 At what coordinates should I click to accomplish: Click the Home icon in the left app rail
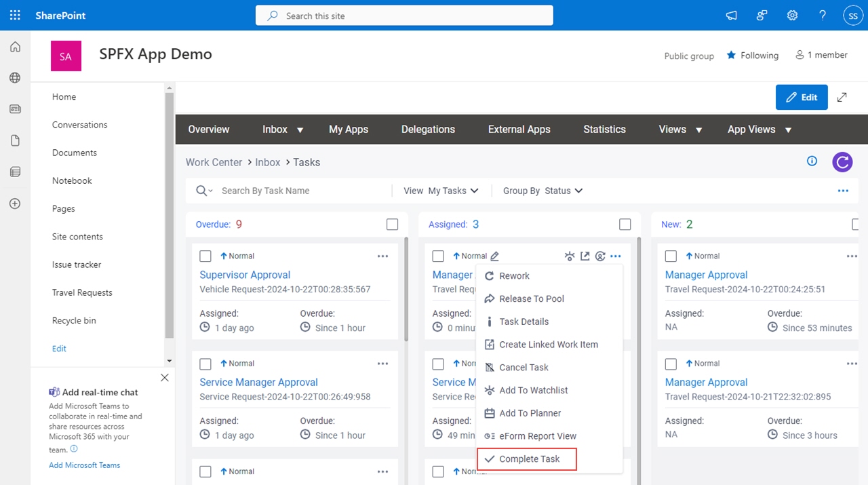pyautogui.click(x=15, y=47)
